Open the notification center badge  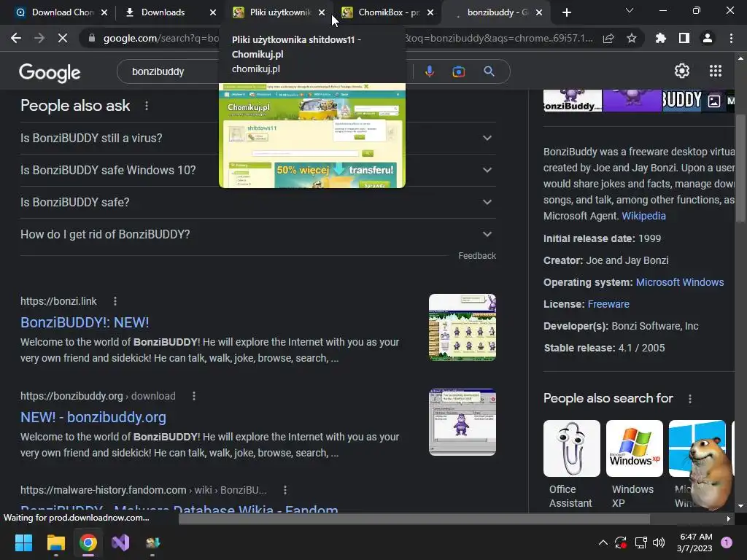pyautogui.click(x=727, y=542)
